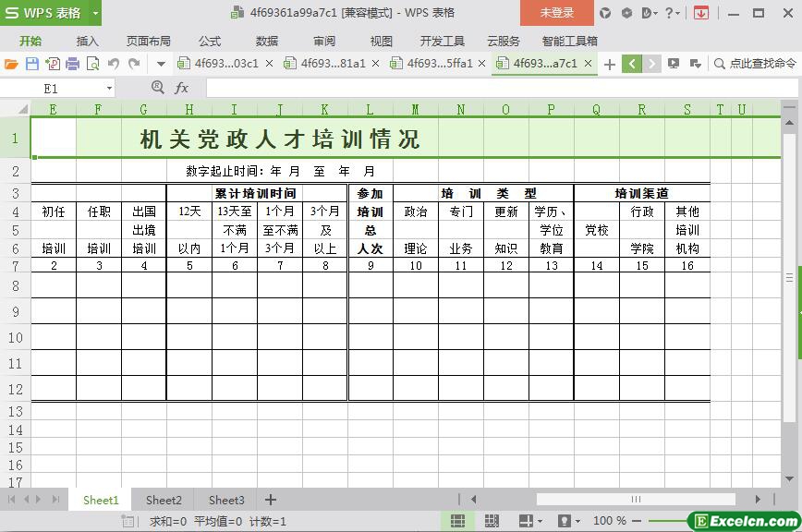The image size is (802, 532).
Task: Open the 云服务 ribbon tab
Action: click(x=504, y=41)
